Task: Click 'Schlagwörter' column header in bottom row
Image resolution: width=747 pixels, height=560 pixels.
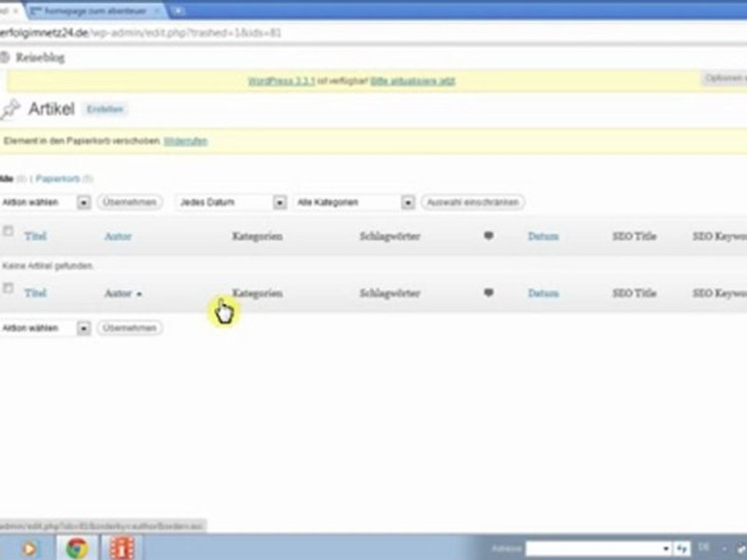Action: pos(390,293)
